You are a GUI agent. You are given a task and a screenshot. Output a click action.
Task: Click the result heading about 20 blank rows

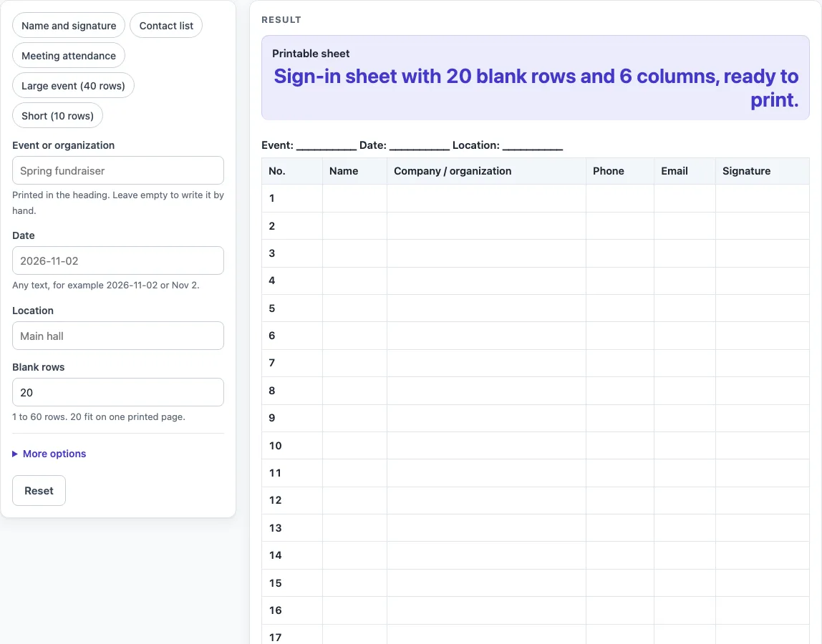536,88
